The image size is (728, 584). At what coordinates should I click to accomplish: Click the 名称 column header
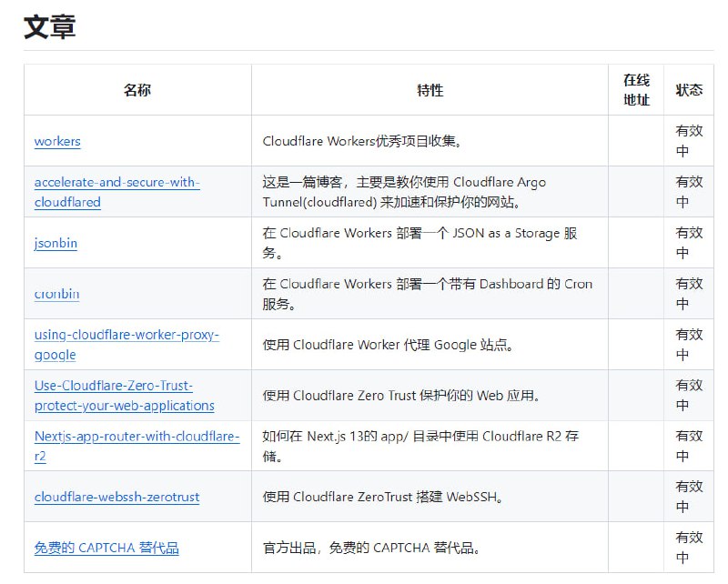[137, 90]
